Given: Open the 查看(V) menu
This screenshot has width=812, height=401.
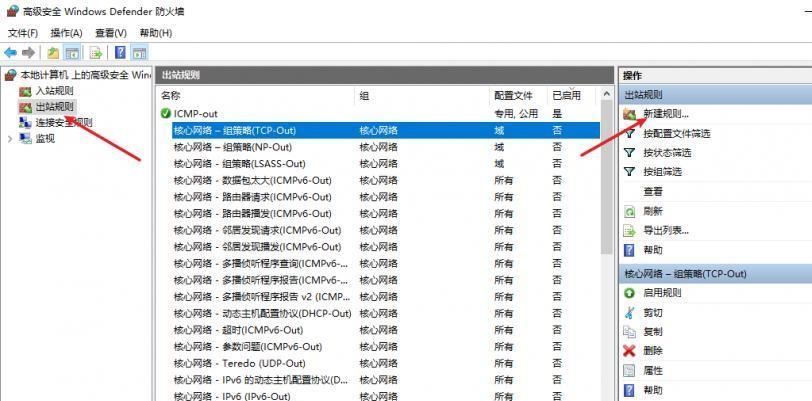Looking at the screenshot, I should coord(111,33).
